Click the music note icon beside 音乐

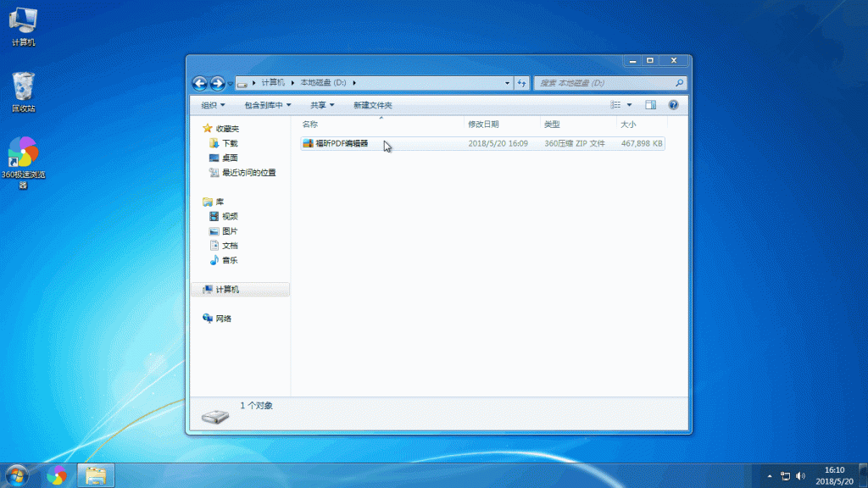coord(214,260)
